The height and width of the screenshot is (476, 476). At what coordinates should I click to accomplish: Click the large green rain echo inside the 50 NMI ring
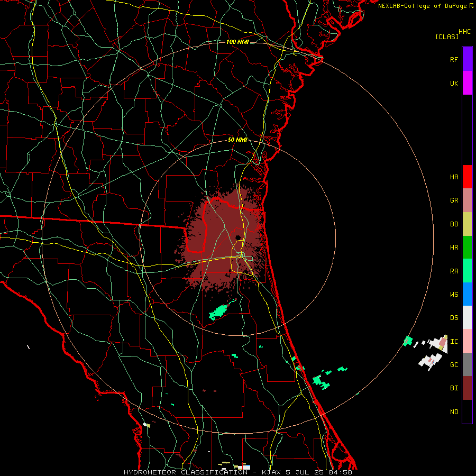tap(218, 312)
